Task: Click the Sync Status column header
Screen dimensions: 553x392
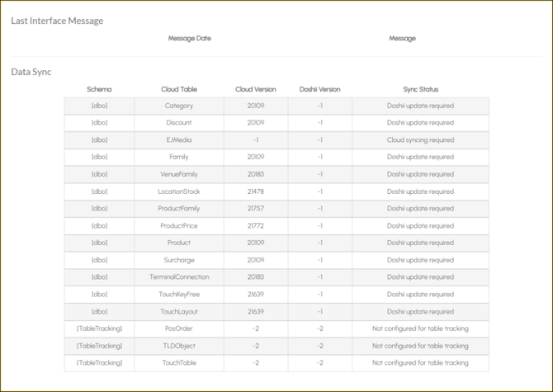Action: [420, 89]
